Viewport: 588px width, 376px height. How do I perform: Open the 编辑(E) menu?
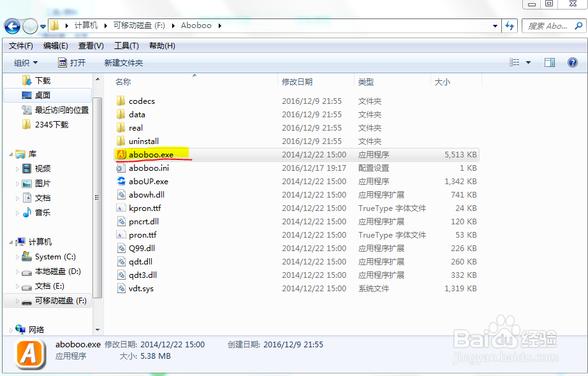pos(55,46)
